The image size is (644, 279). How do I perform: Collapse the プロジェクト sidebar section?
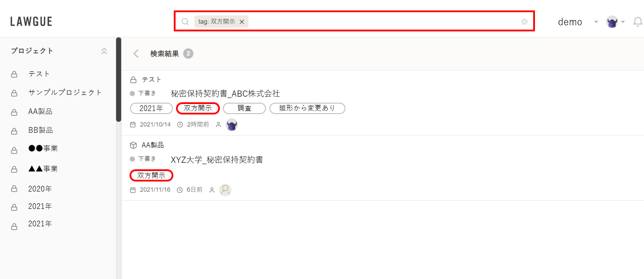104,51
